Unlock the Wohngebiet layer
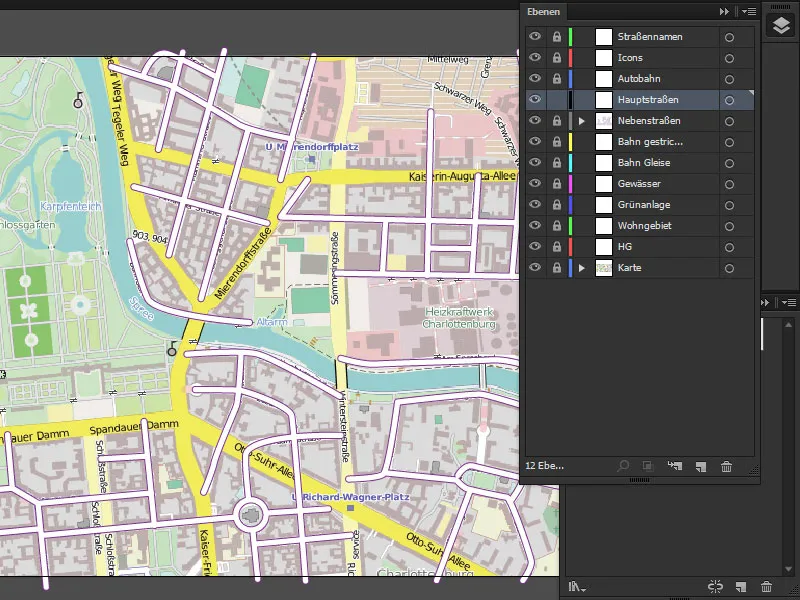Screen dimensions: 800x600 pyautogui.click(x=557, y=226)
